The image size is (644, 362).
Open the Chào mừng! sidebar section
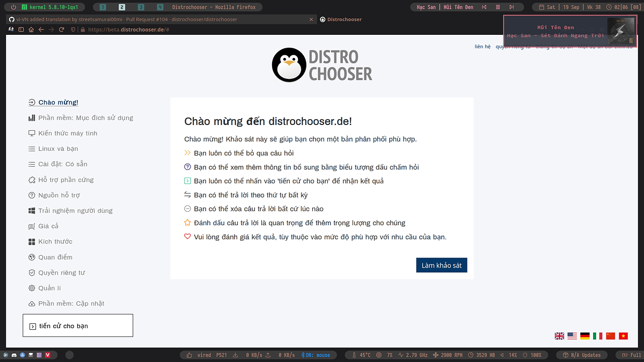[x=54, y=102]
